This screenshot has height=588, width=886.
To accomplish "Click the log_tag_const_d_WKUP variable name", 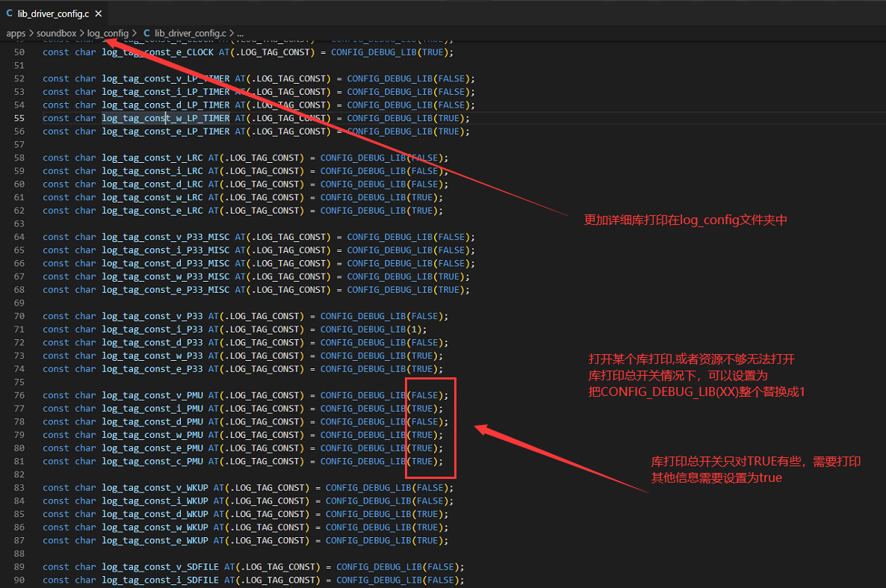I will click(x=155, y=514).
